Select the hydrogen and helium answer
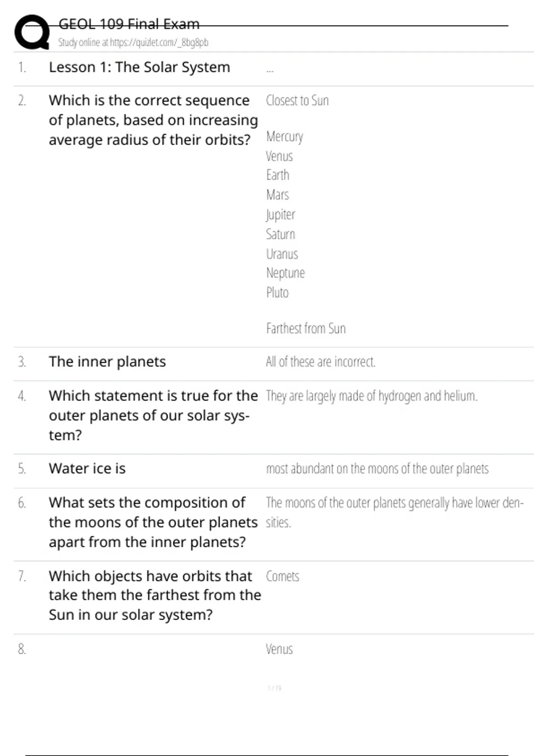The width and height of the screenshot is (534, 756). [x=371, y=396]
